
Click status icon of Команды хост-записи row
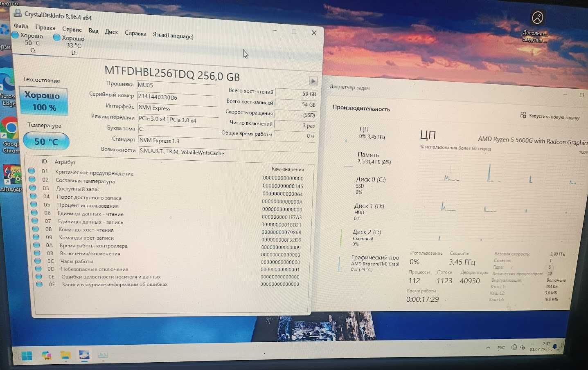point(36,237)
